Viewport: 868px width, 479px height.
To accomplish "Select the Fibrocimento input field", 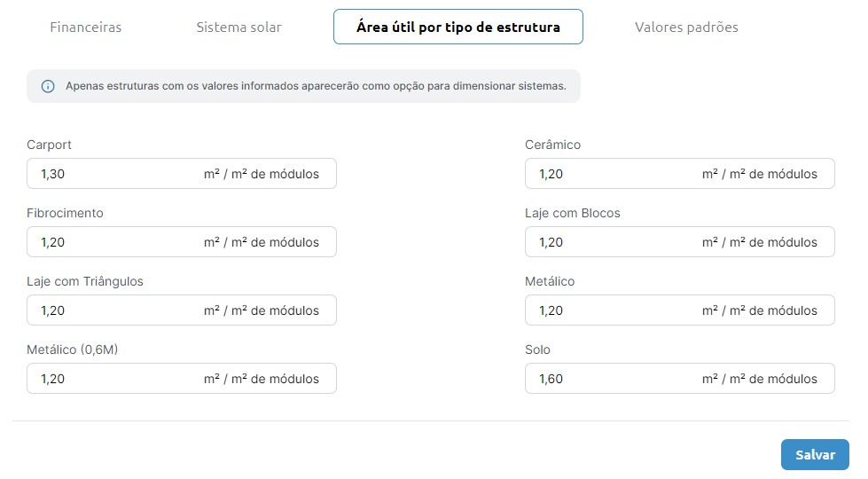I will tap(182, 242).
